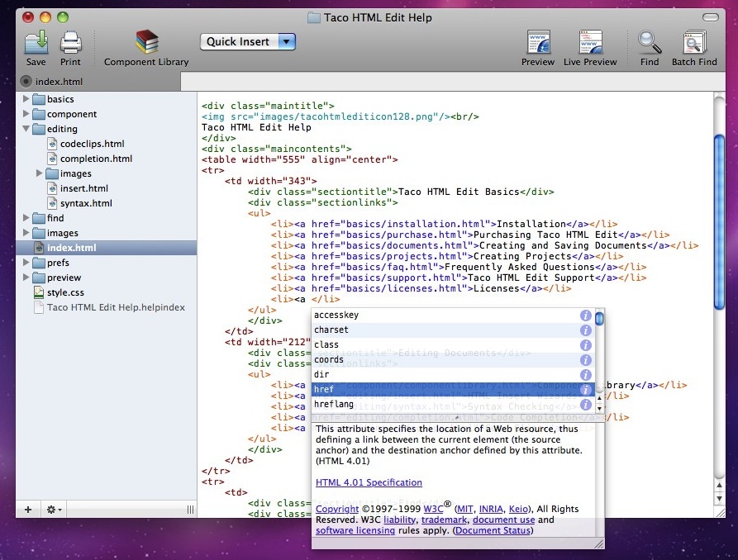The height and width of the screenshot is (560, 738).
Task: Open the gear action menu in sidebar
Action: click(54, 510)
